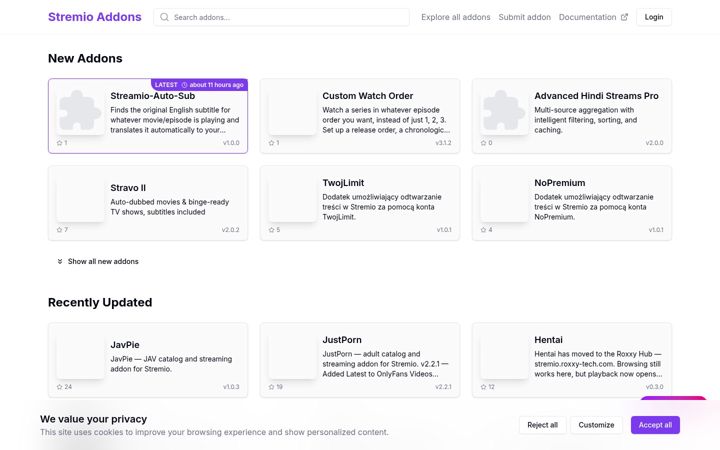Click the star icon on Streamio-Auto-Sub card
The width and height of the screenshot is (720, 450).
pos(59,143)
